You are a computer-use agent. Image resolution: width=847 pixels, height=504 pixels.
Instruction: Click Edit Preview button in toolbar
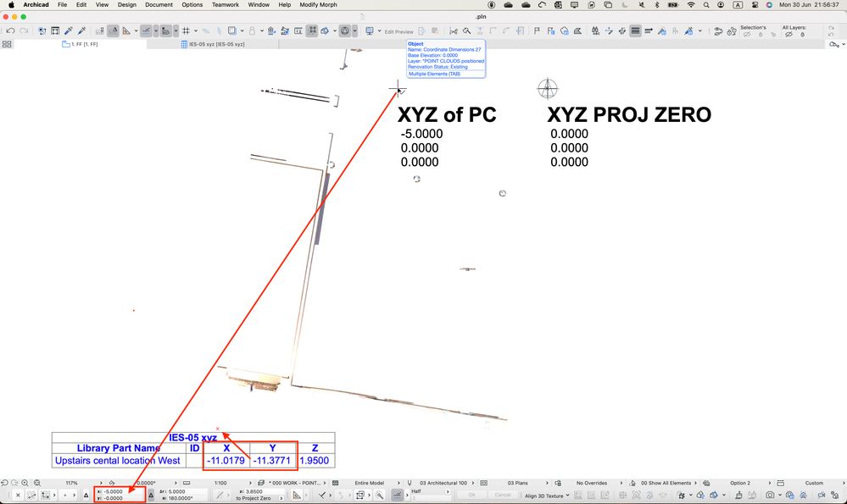[398, 32]
